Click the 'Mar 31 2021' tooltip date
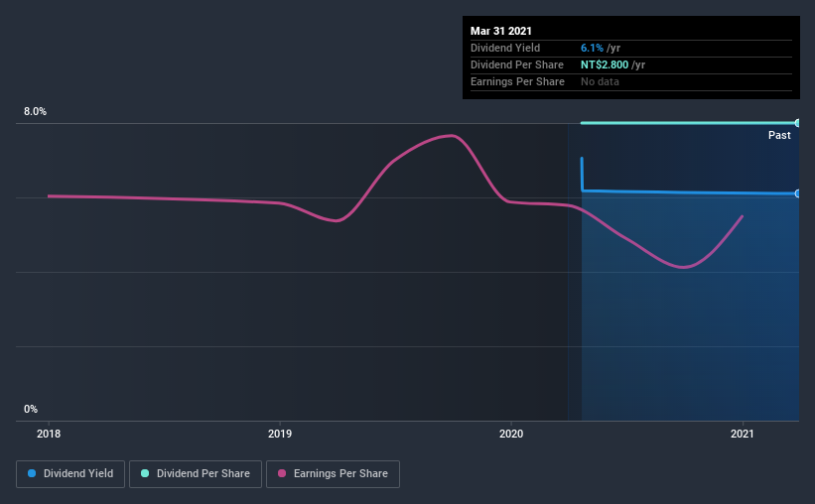The image size is (815, 504). (x=502, y=31)
